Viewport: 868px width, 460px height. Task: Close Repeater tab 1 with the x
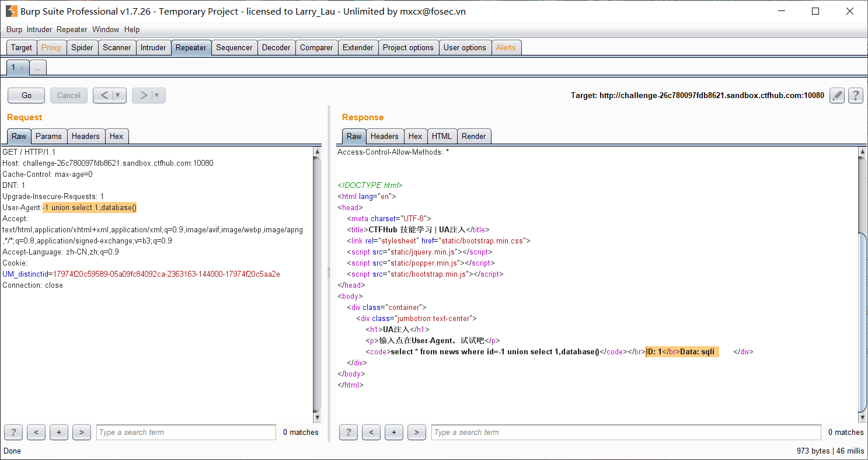[x=22, y=68]
